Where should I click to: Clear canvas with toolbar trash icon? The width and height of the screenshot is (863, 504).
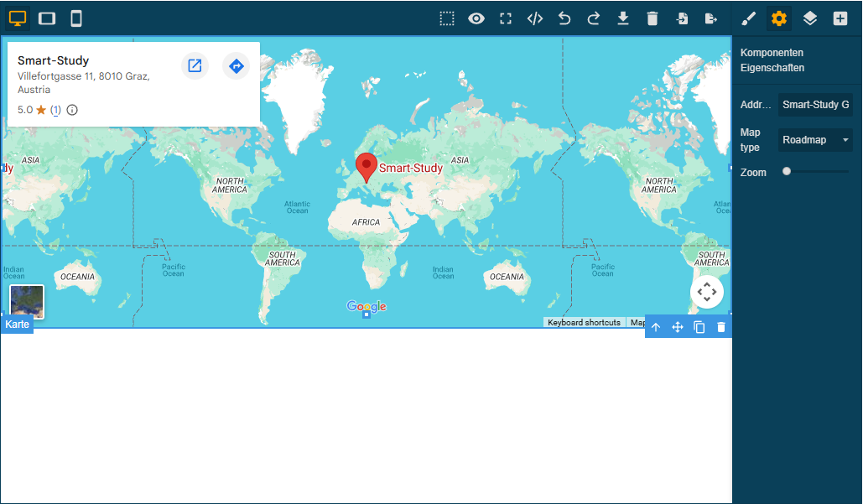tap(652, 18)
